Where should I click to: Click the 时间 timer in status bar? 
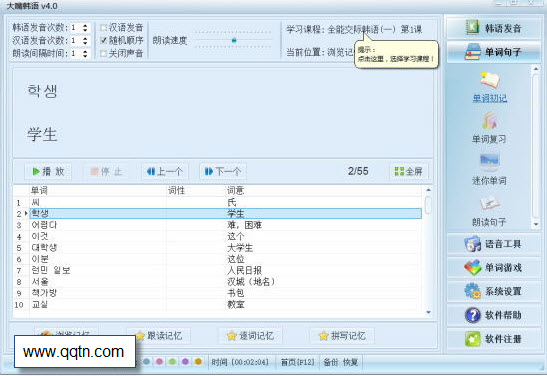coord(240,362)
